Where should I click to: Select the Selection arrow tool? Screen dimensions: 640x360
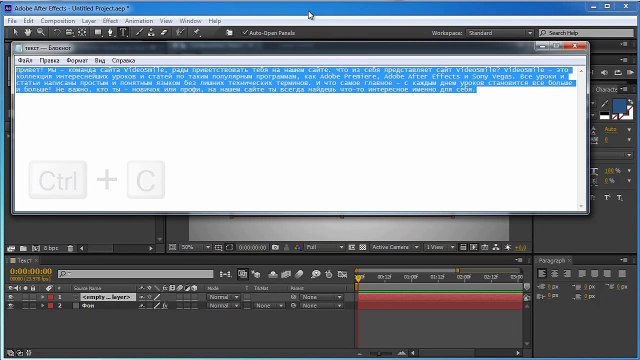tap(16, 32)
